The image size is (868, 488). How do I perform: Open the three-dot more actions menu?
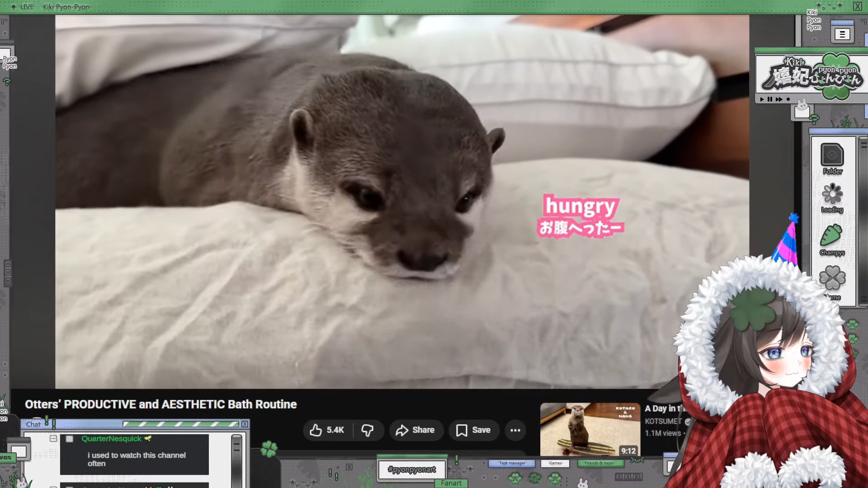click(x=515, y=430)
